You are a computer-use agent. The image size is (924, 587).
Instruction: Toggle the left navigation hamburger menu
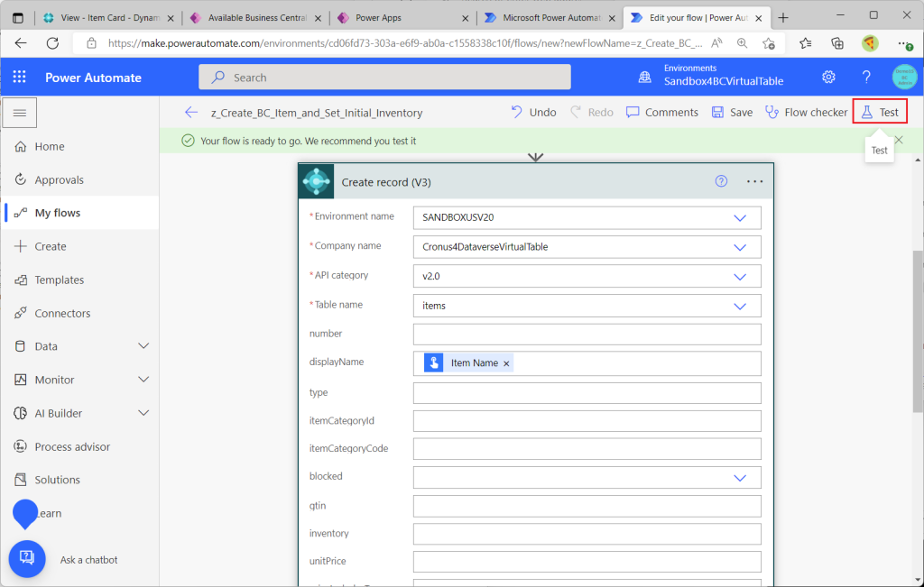click(20, 113)
